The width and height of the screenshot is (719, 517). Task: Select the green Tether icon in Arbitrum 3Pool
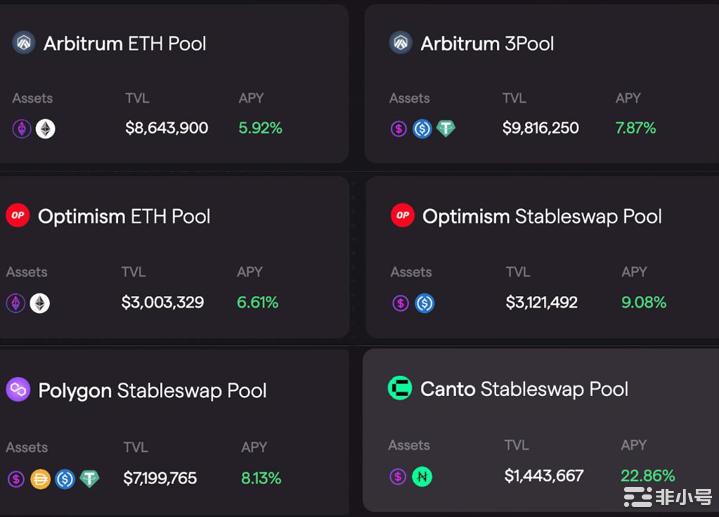coord(445,128)
